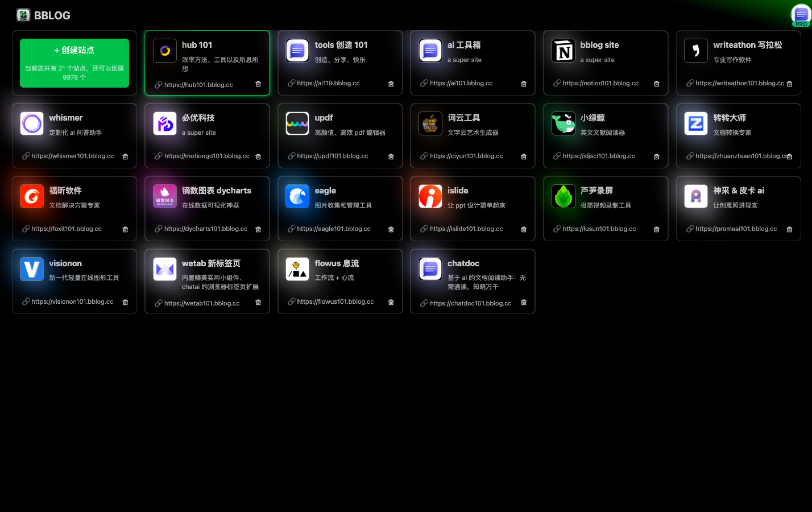Open the https://promeai101.bblog.cc link

(736, 229)
